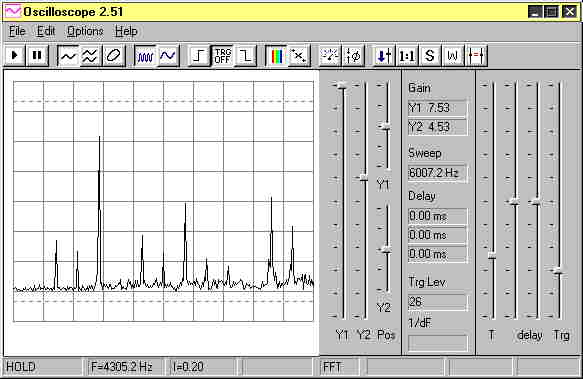Select dual-trace display mode icon
The height and width of the screenshot is (379, 583).
90,56
